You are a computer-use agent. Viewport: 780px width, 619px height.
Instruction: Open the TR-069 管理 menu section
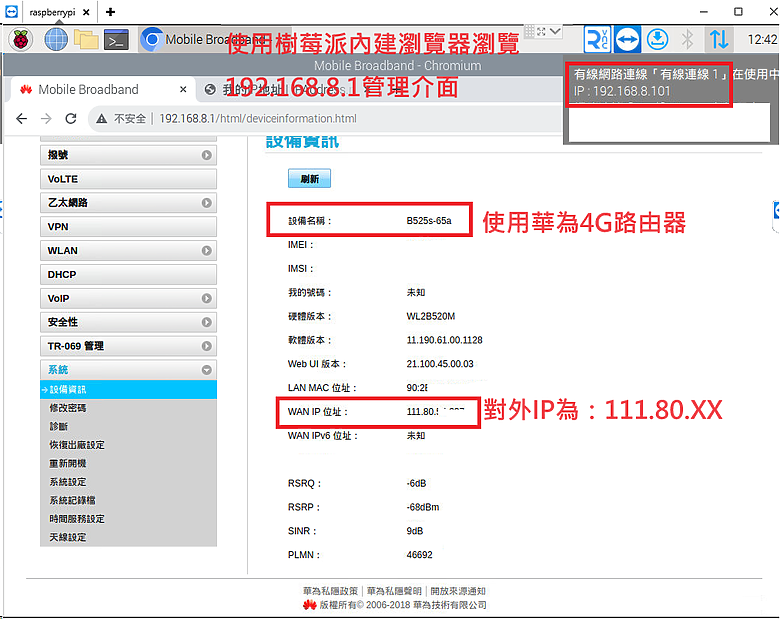point(128,346)
